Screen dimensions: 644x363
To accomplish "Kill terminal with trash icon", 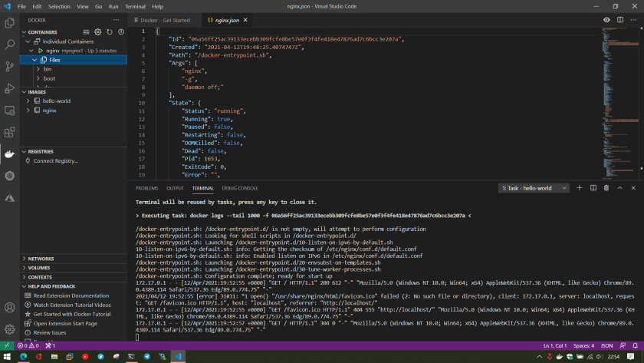I will (606, 188).
